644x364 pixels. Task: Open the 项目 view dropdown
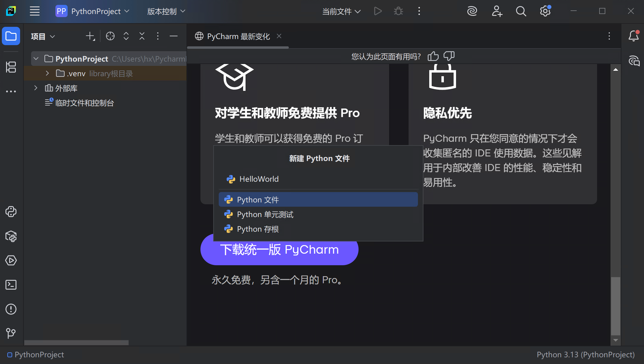43,36
